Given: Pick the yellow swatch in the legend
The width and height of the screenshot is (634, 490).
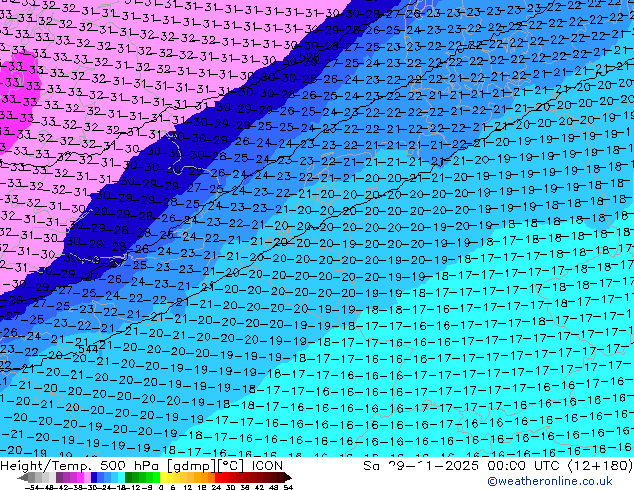Looking at the screenshot, I should pos(163,478).
